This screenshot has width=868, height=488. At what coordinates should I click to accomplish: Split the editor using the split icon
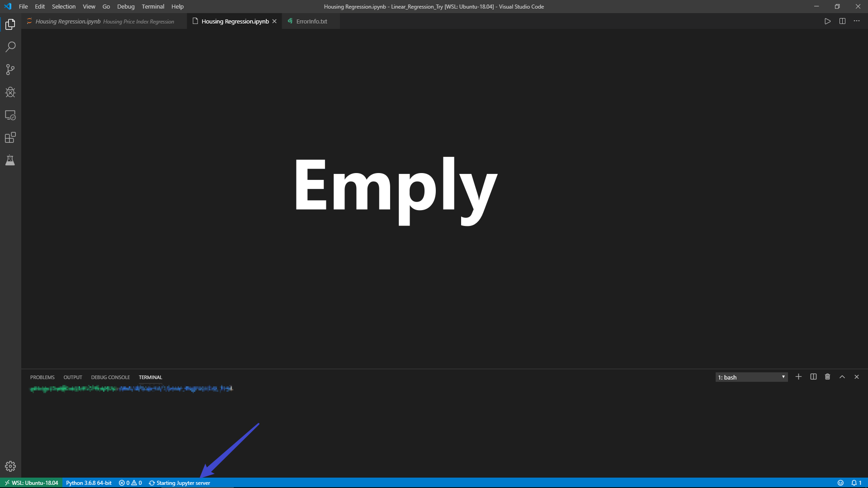pos(843,21)
